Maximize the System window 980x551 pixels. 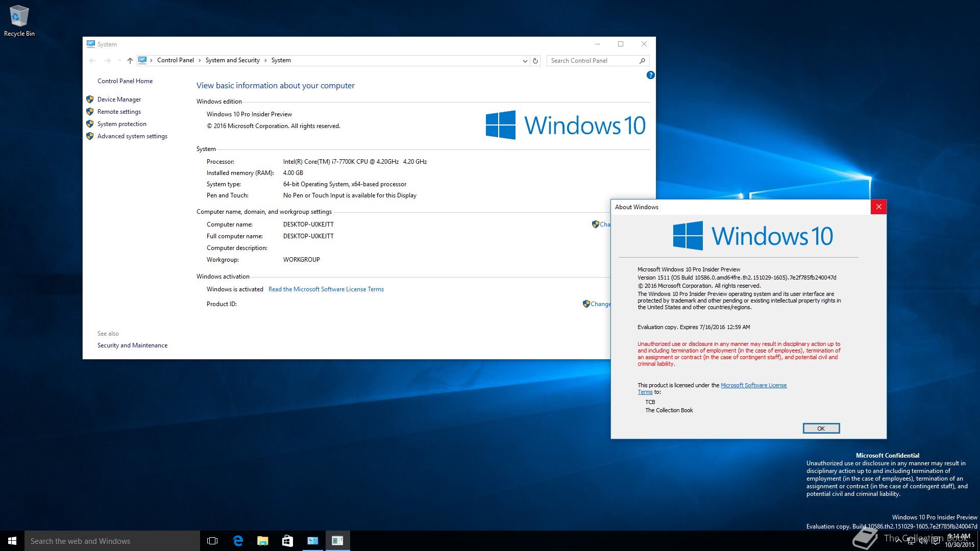[621, 44]
